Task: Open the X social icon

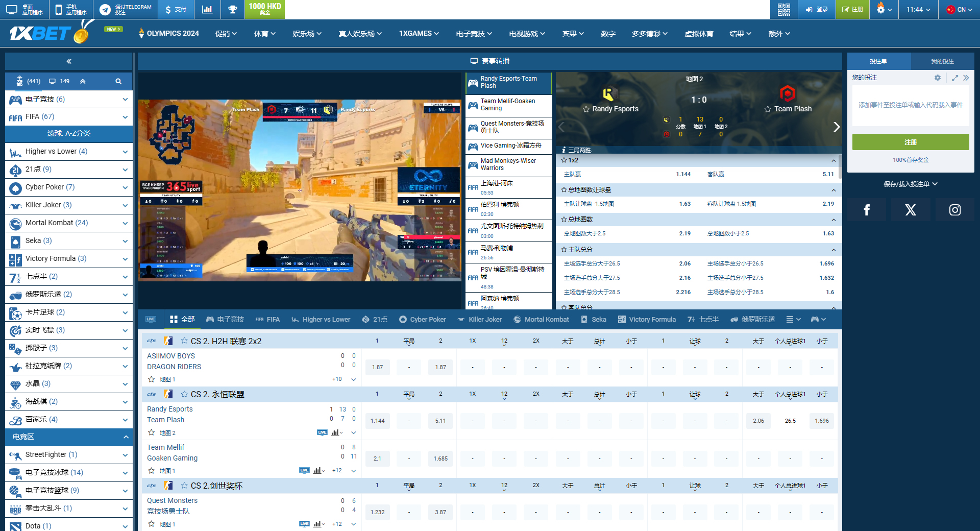Action: click(x=910, y=210)
